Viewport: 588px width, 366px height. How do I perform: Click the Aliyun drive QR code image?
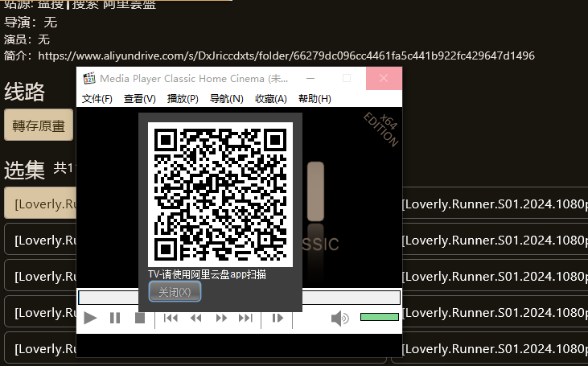coord(220,194)
